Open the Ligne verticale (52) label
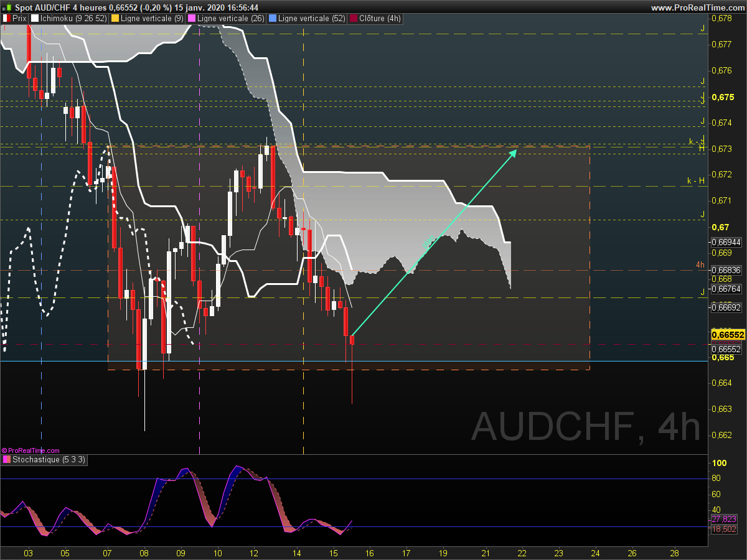The height and width of the screenshot is (560, 747). coord(311,19)
